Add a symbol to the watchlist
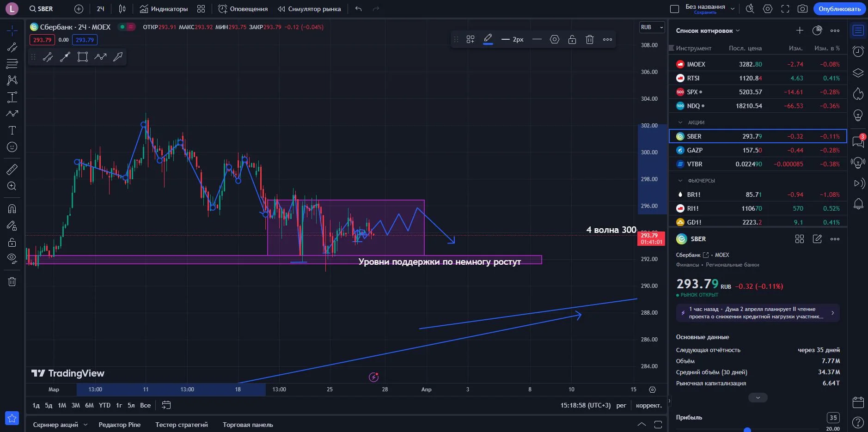868x432 pixels. click(x=800, y=30)
